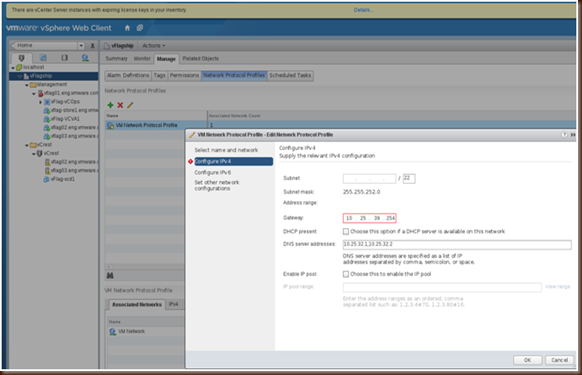Open the Scheduled Tasks sub-tab
The width and height of the screenshot is (582, 375).
[x=290, y=75]
